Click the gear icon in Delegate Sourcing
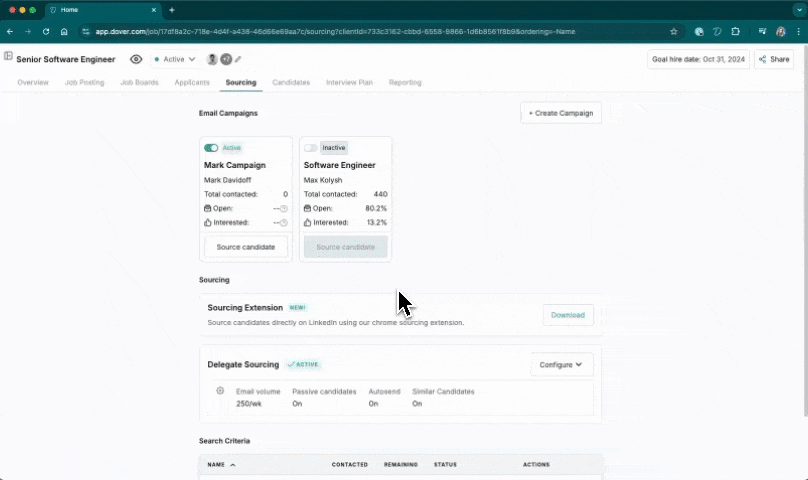Viewport: 808px width, 480px height. 220,391
